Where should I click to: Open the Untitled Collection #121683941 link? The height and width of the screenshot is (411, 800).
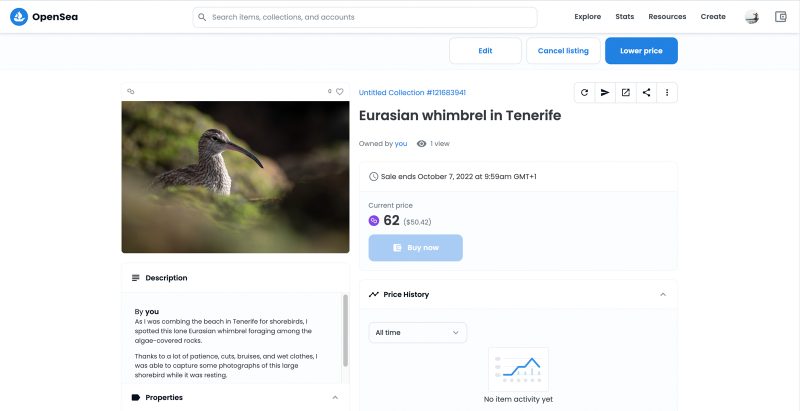(x=412, y=92)
